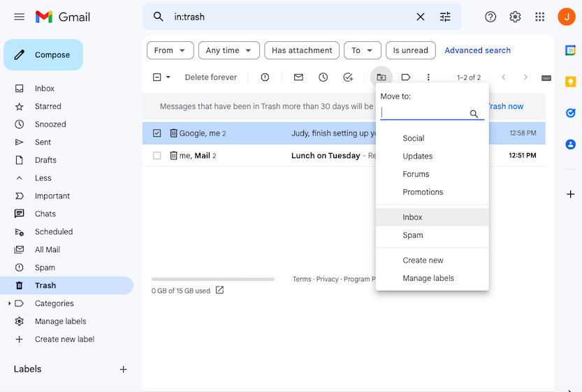Open the From filter dropdown
582x392 pixels.
[x=170, y=50]
